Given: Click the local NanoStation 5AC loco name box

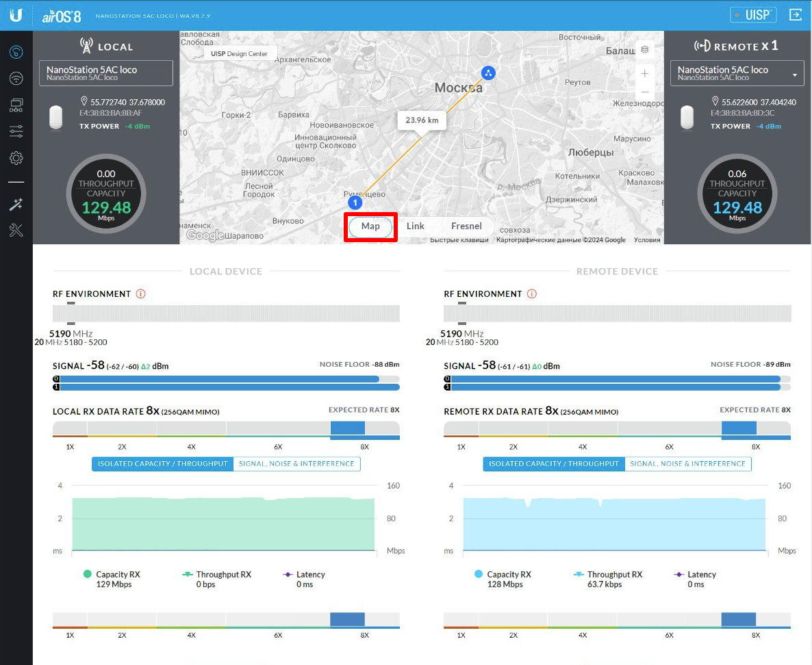Looking at the screenshot, I should (x=106, y=73).
